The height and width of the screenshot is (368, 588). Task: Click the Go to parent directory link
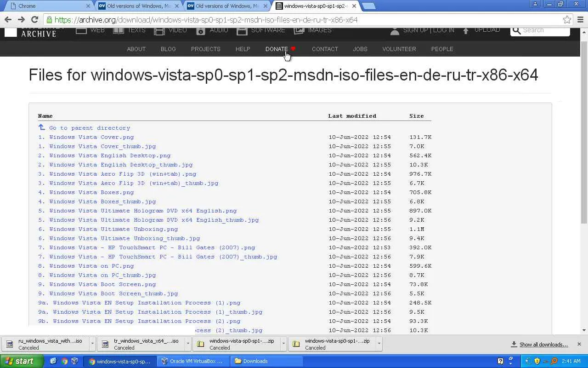[x=90, y=128]
